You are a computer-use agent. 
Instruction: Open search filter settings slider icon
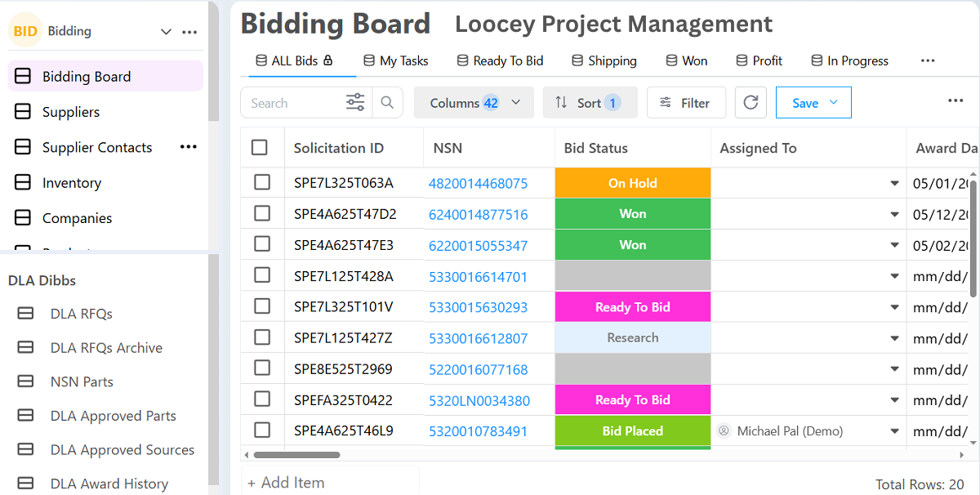(x=355, y=103)
